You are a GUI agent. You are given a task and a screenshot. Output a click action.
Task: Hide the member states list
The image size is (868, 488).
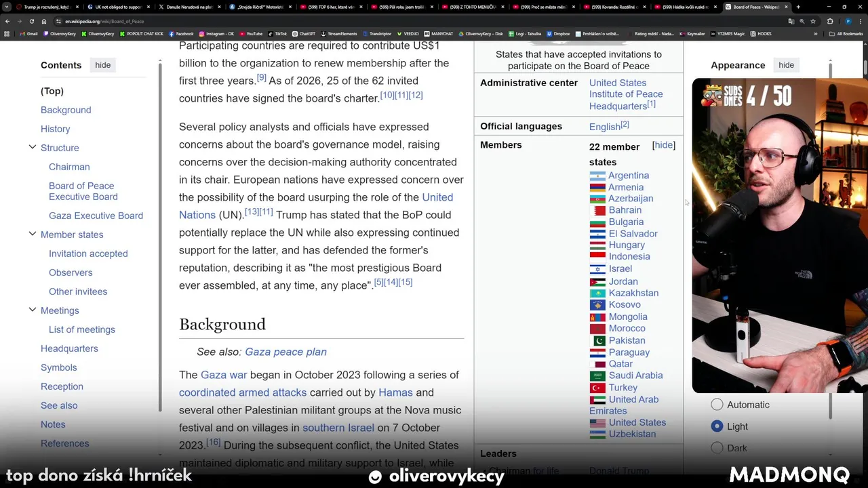pos(664,145)
